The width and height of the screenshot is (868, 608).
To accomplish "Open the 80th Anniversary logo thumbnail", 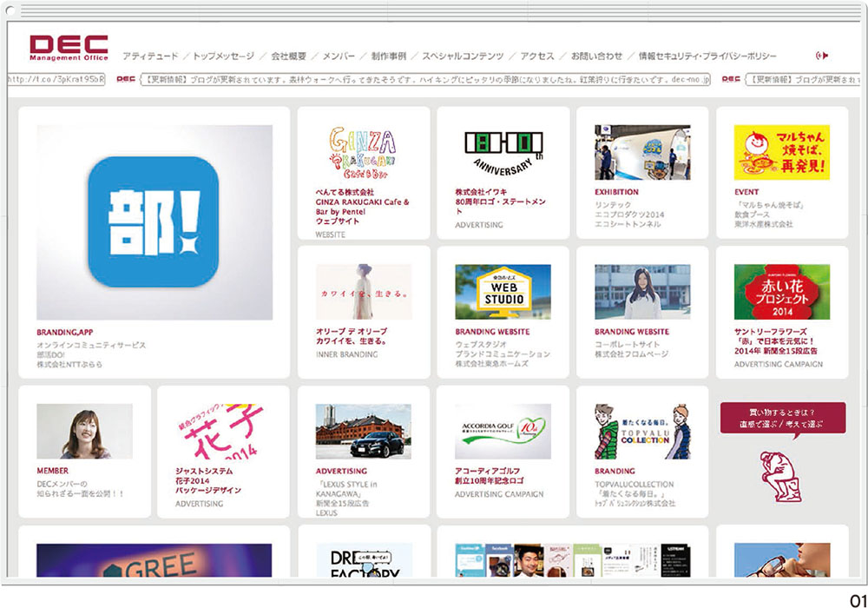I will click(x=503, y=152).
